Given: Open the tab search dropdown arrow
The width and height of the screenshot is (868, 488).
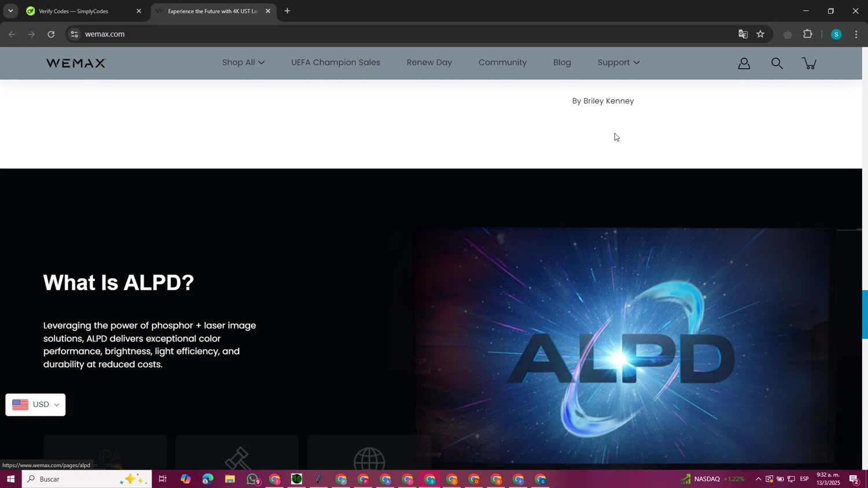Looking at the screenshot, I should [10, 11].
